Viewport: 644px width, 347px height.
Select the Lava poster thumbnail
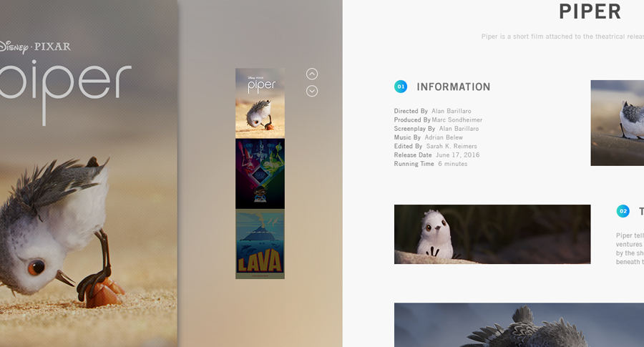[260, 244]
